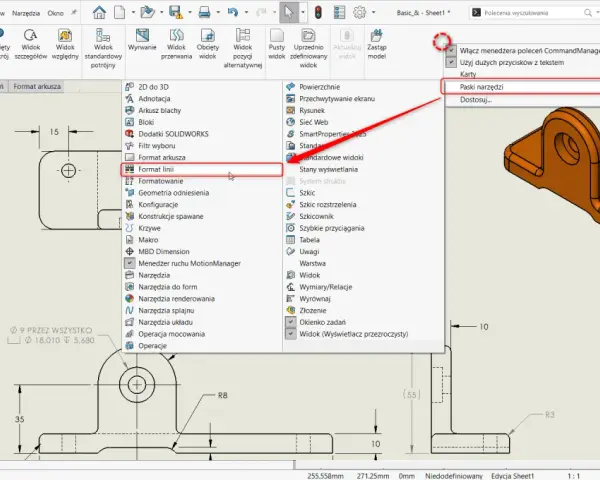This screenshot has height=480, width=600.
Task: Select 2D do 3D toolbar entry
Action: pos(202,87)
